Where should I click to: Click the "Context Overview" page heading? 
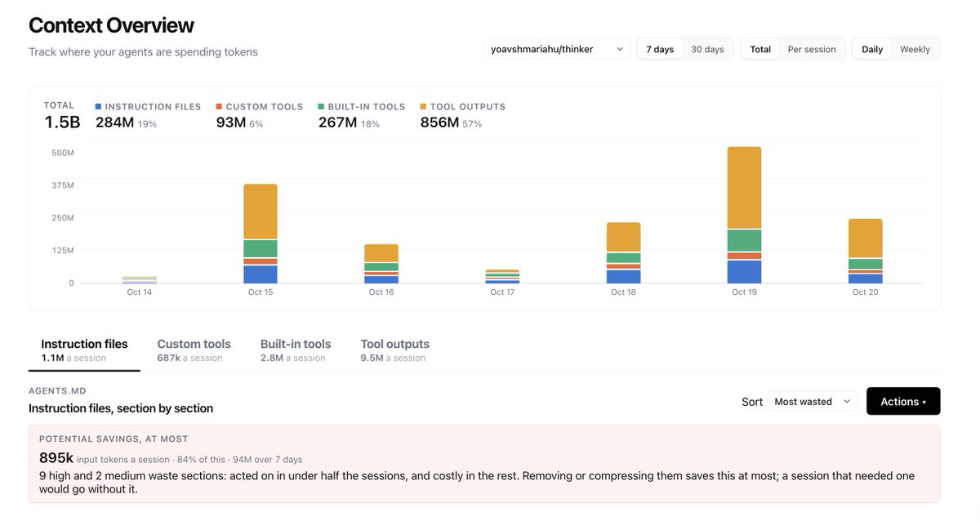click(111, 25)
